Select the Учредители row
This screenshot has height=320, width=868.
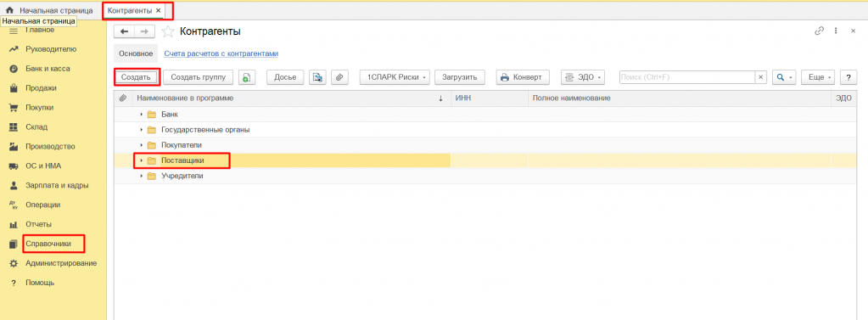(x=485, y=176)
